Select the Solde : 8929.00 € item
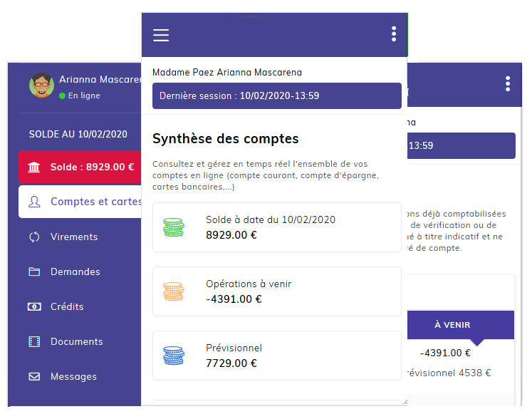 tap(80, 167)
